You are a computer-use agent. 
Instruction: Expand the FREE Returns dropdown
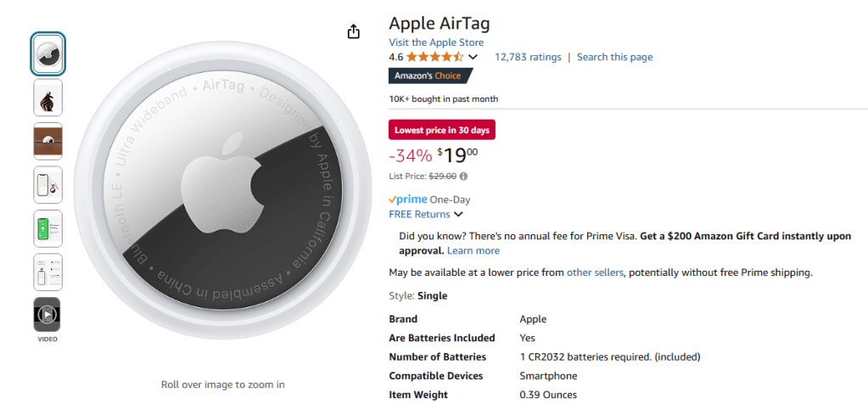pyautogui.click(x=458, y=215)
